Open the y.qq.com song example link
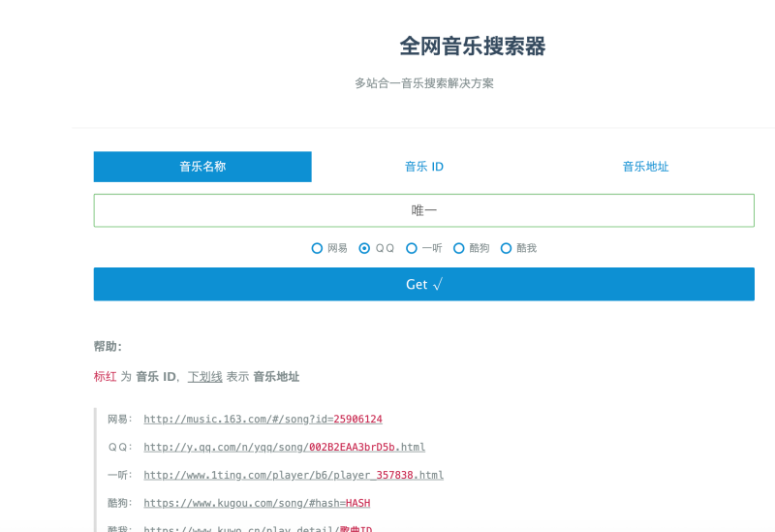This screenshot has width=775, height=532. (284, 447)
